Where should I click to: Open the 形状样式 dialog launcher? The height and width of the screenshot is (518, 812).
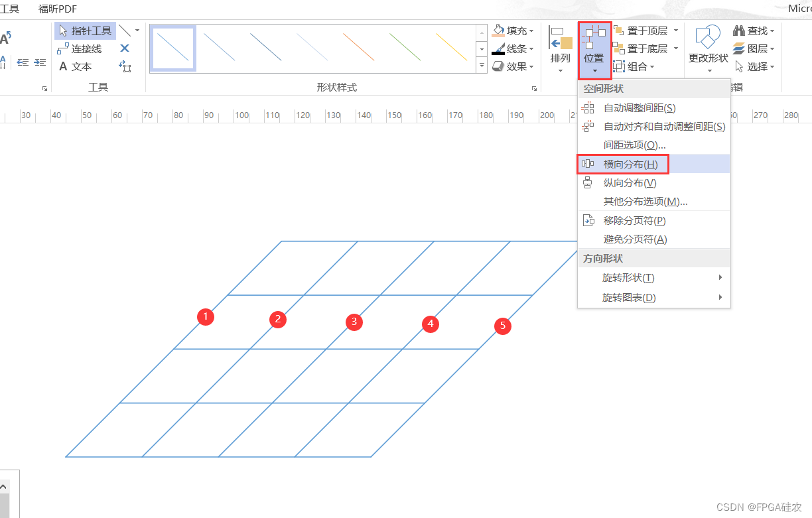(x=534, y=88)
